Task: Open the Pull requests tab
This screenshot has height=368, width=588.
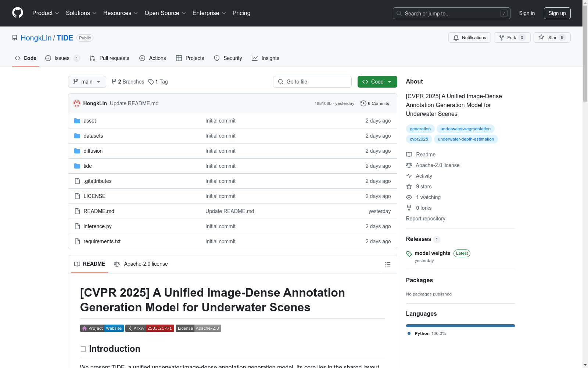Action: coord(110,58)
